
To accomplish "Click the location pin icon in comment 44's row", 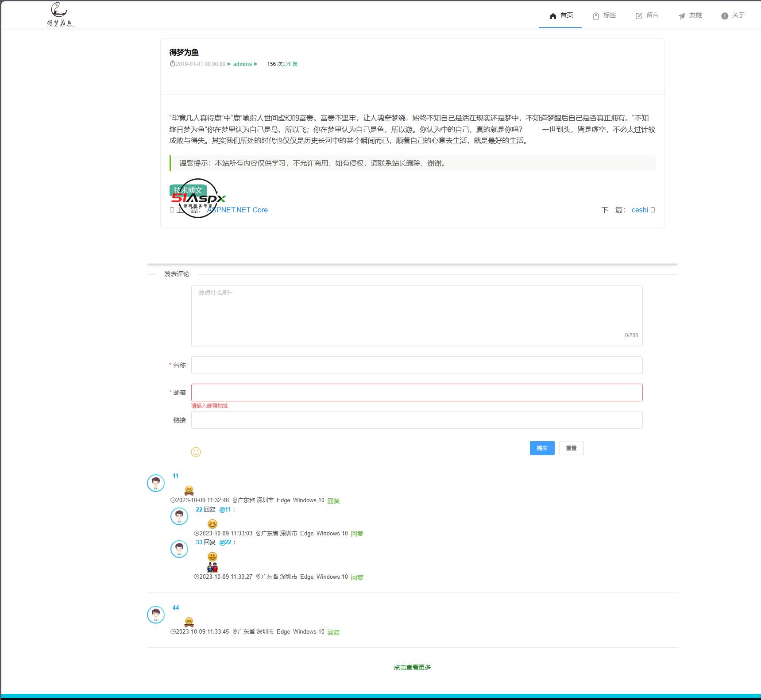I will pos(235,632).
